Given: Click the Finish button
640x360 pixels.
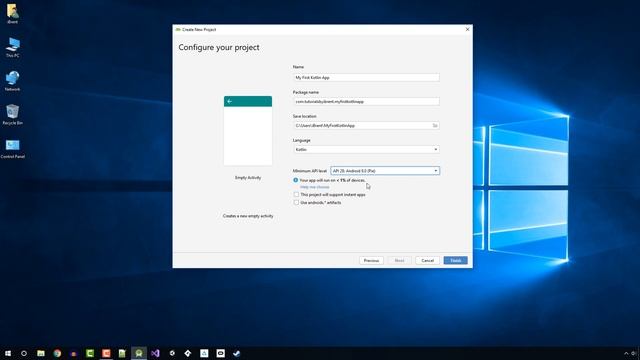Looking at the screenshot, I should click(456, 260).
